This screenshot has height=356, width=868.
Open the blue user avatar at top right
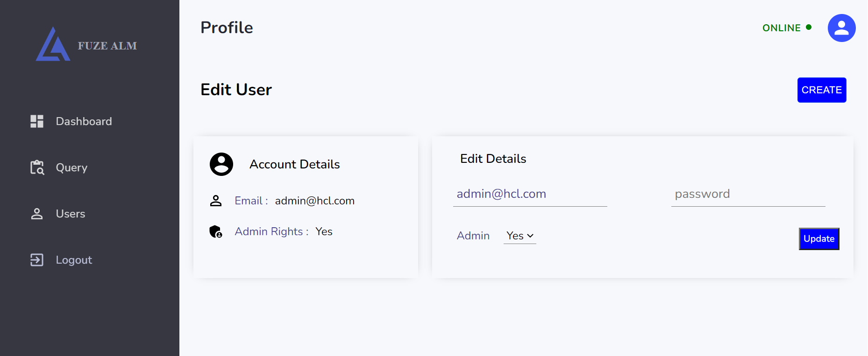841,28
